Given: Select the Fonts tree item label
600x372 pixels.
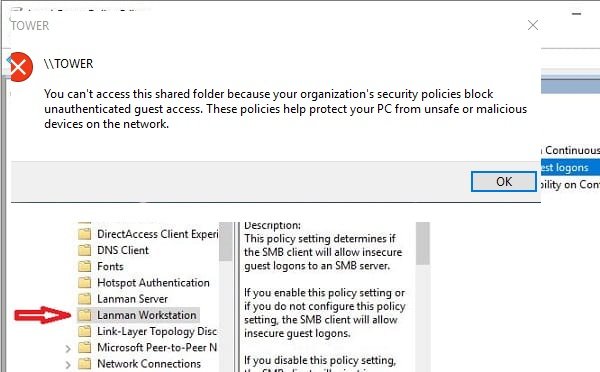Looking at the screenshot, I should tap(110, 266).
